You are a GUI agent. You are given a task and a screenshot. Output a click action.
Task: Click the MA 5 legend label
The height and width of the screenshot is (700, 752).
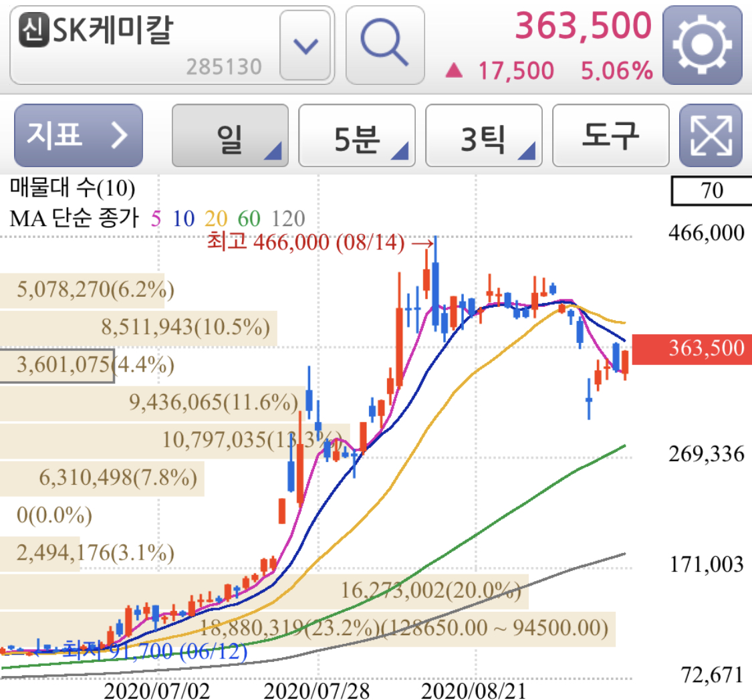tap(156, 219)
